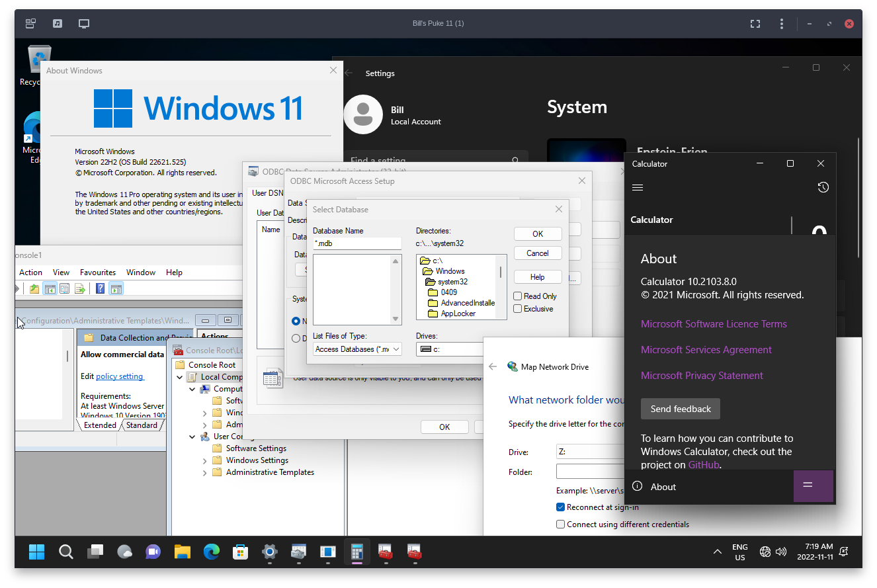Open the Action menu in Console1
Viewport: 877px width, 588px height.
pos(30,273)
